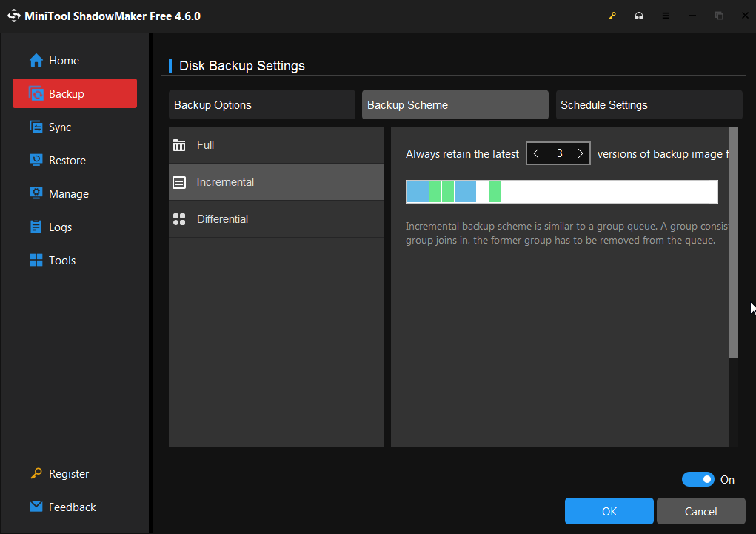
Task: Click the version count field showing 3
Action: click(x=559, y=153)
